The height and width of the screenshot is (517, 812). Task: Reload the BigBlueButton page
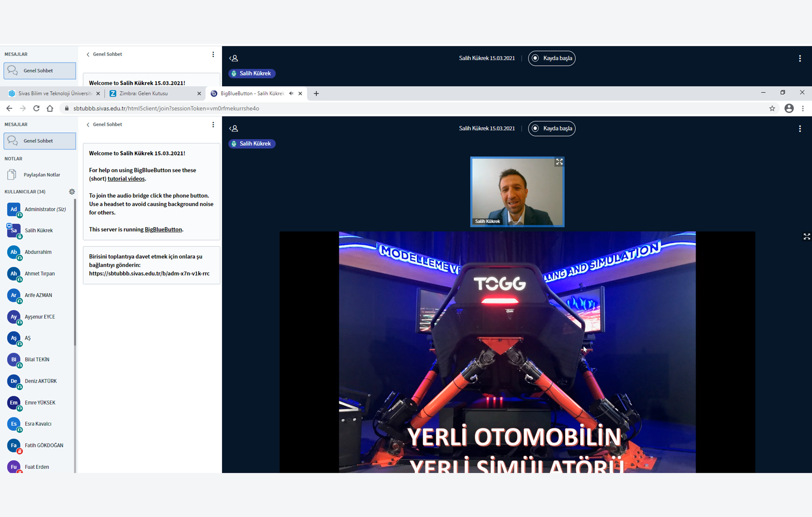coord(37,108)
